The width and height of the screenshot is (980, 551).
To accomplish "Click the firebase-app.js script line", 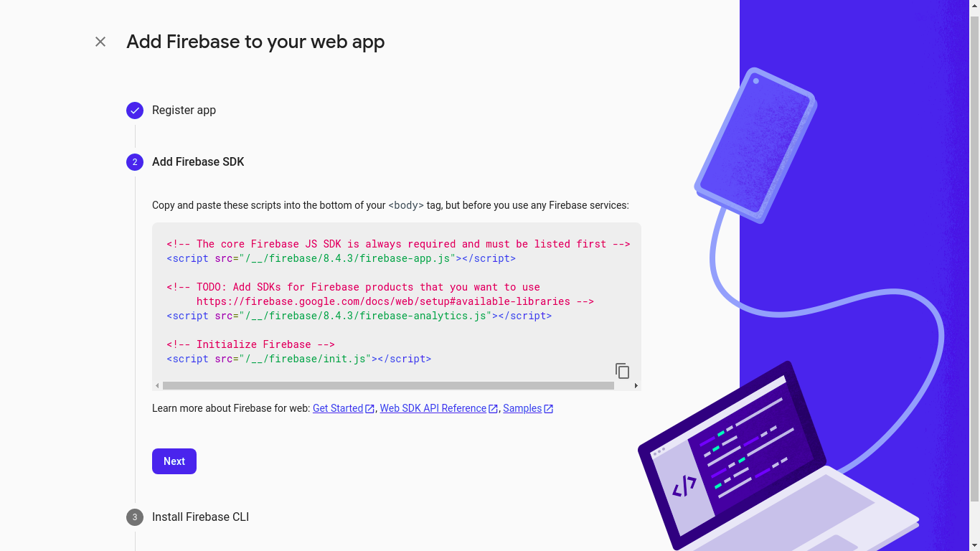I will coord(341,258).
